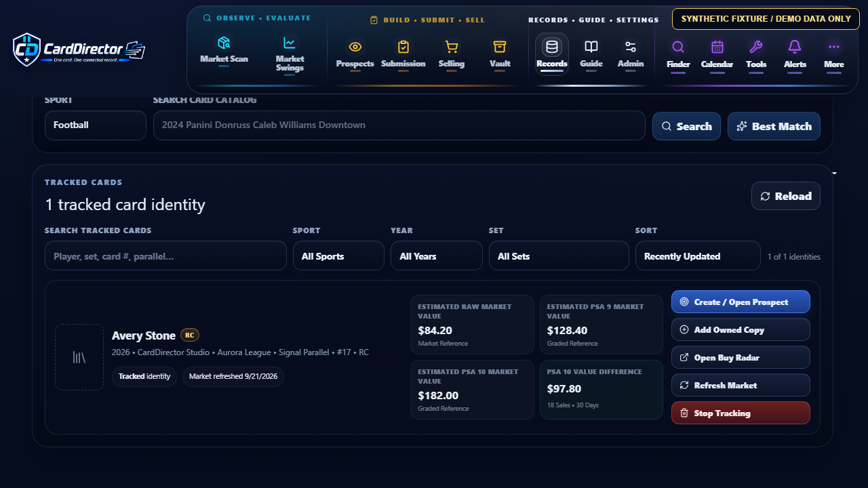Image resolution: width=868 pixels, height=488 pixels.
Task: Click Add Owned Copy
Action: pyautogui.click(x=741, y=329)
